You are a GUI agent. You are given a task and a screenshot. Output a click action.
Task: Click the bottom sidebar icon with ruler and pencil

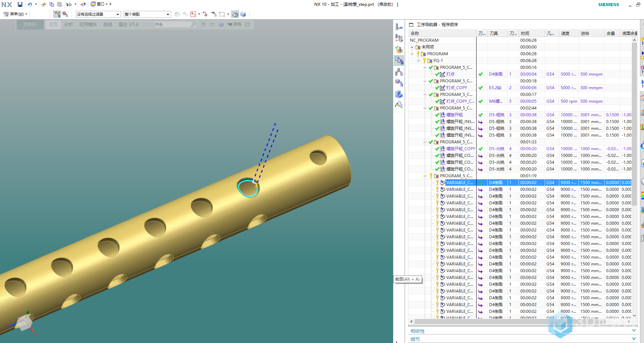click(x=399, y=105)
